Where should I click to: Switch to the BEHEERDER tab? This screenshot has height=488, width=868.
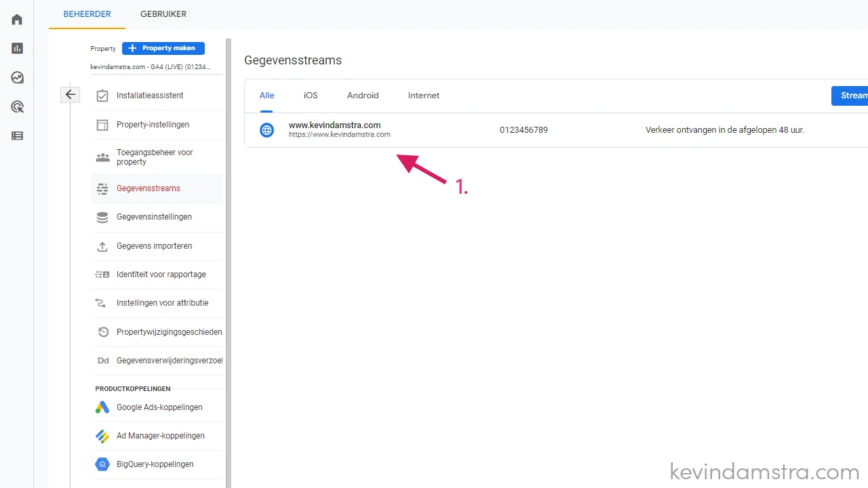point(87,14)
